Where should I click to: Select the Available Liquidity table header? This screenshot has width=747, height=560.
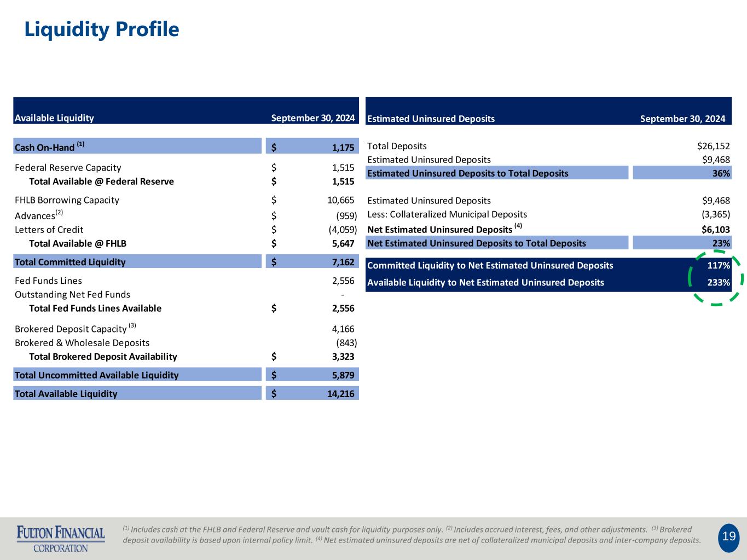point(55,118)
